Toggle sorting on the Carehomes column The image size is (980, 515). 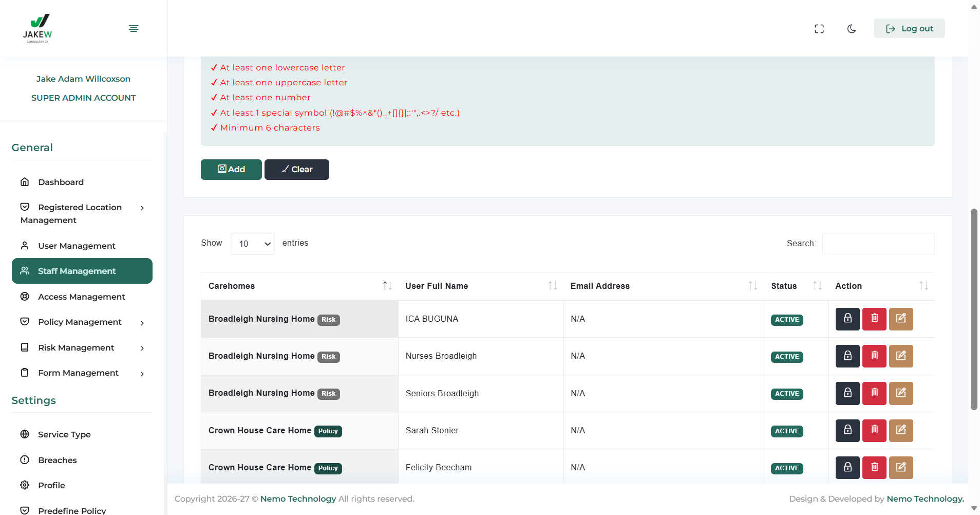[x=387, y=286]
